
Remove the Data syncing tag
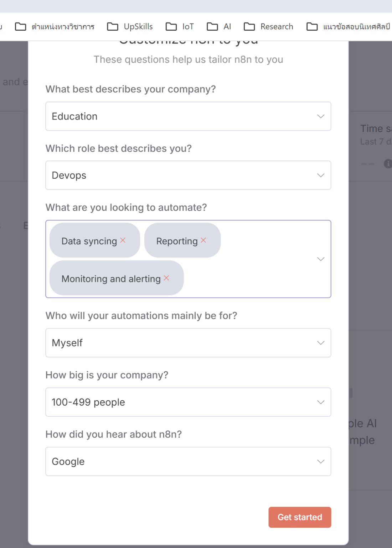click(123, 240)
